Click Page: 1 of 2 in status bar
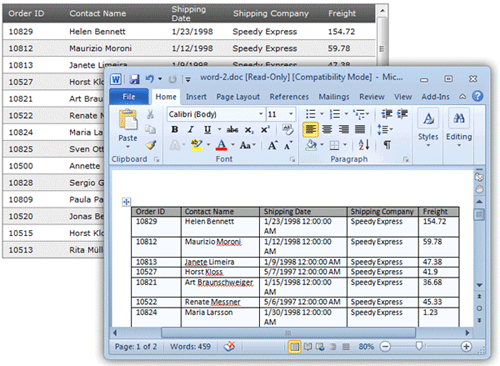The width and height of the screenshot is (500, 366). tap(136, 347)
